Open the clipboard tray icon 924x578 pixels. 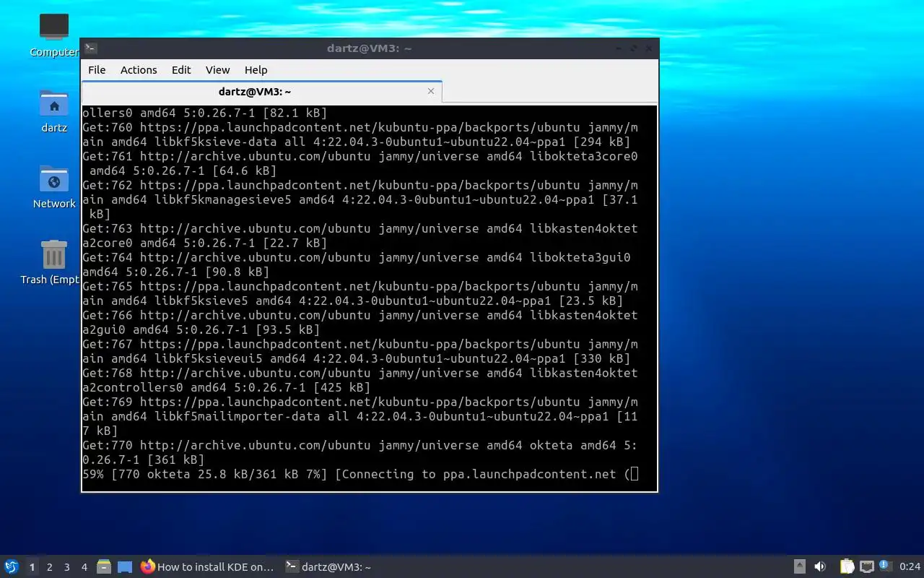pos(847,567)
